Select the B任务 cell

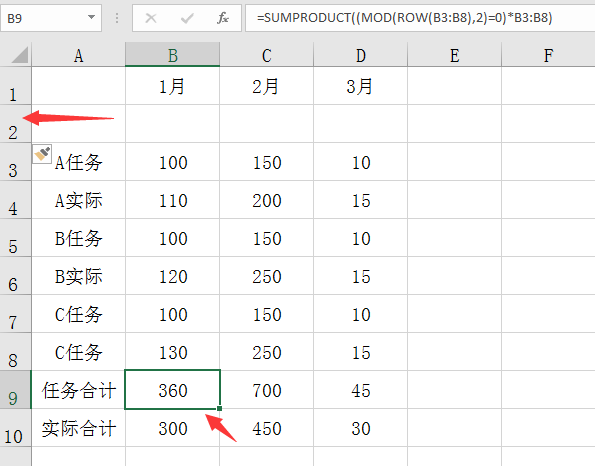tap(79, 238)
